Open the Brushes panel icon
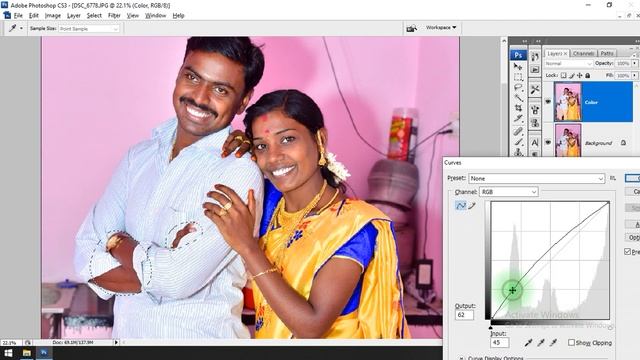 pyautogui.click(x=535, y=110)
